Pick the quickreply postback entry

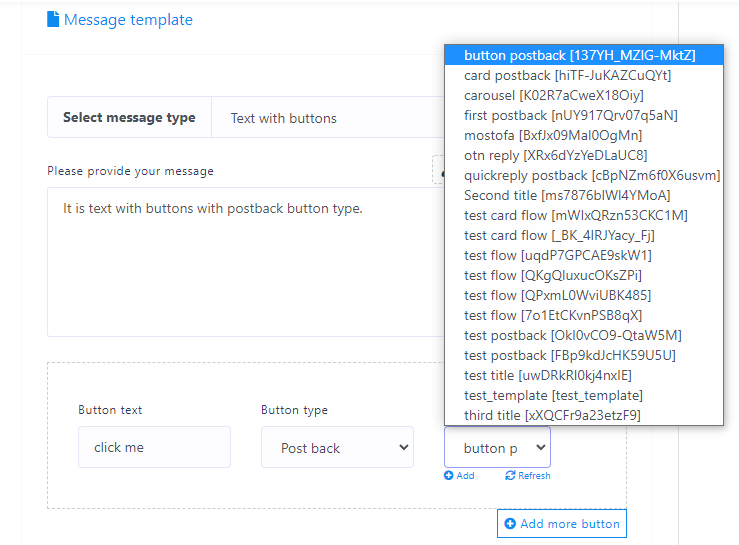point(591,175)
